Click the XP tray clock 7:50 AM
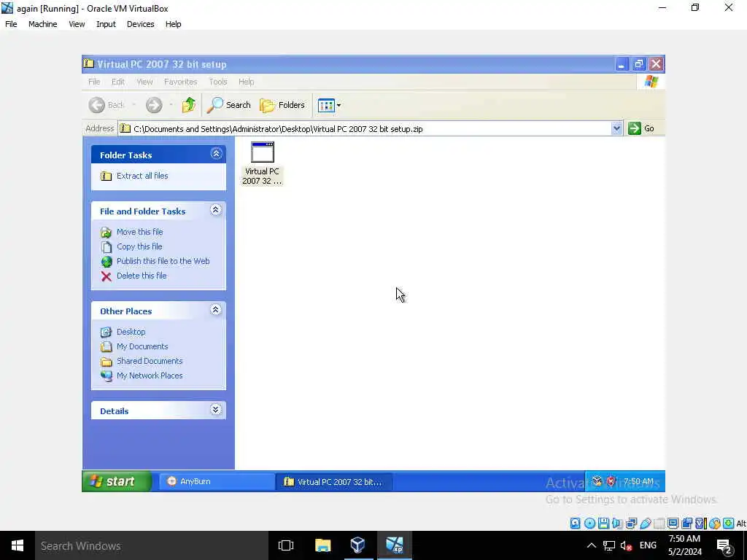Image resolution: width=747 pixels, height=560 pixels. click(x=639, y=481)
